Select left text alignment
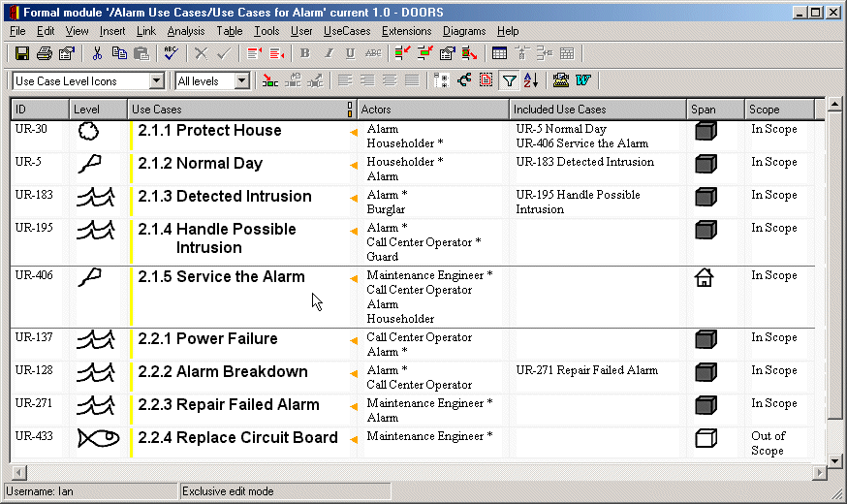Screen dimensions: 847x504 [345, 81]
